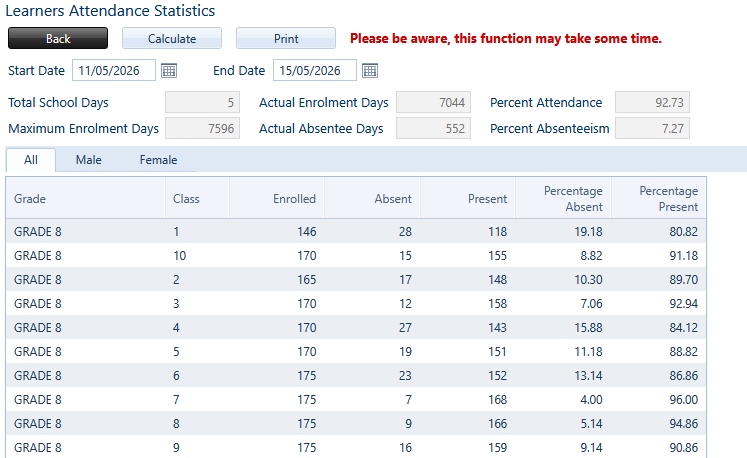Image resolution: width=747 pixels, height=458 pixels.
Task: Switch to the Male tab
Action: pos(89,160)
